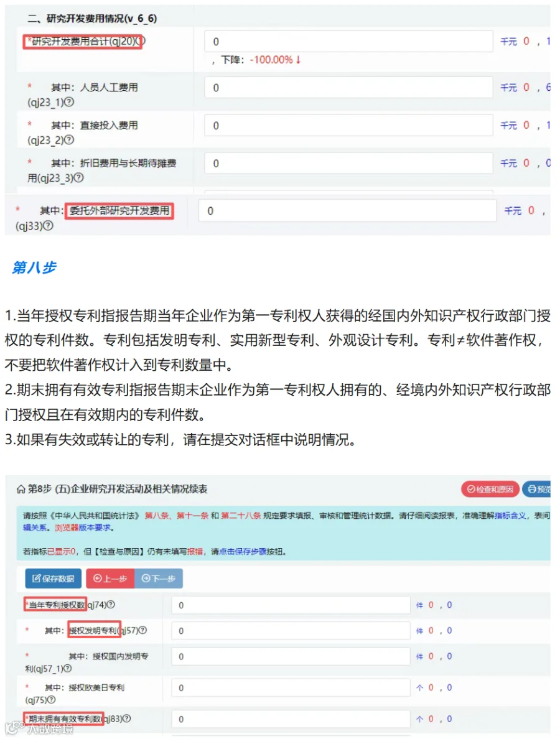Click 千元 unit in 委托外部研究开发费用 row
Screen dimensions: 560x739
click(x=513, y=211)
